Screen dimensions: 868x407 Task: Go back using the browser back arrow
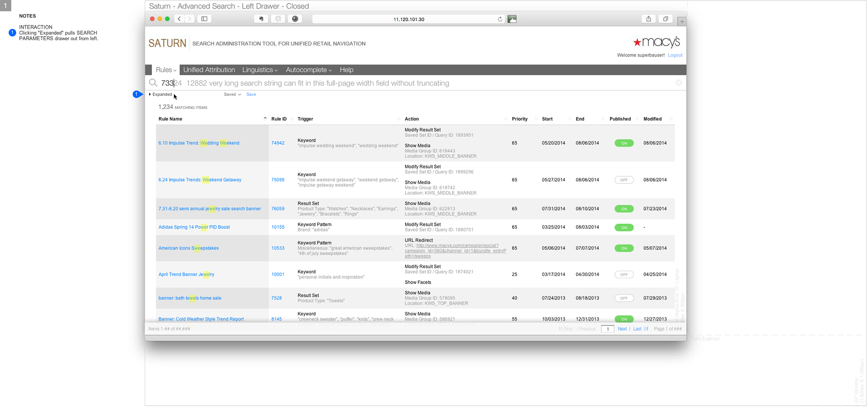coord(179,19)
